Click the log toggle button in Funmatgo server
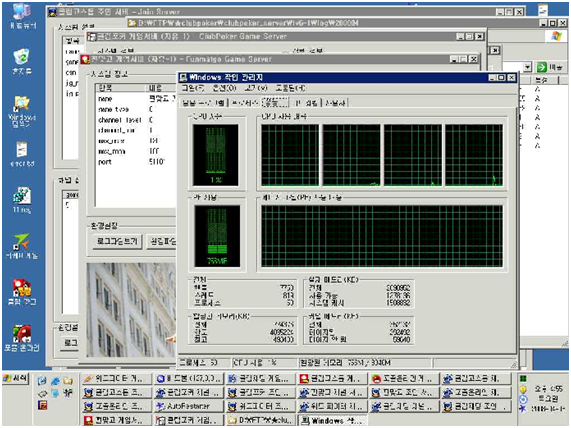This screenshot has width=571, height=428. pyautogui.click(x=117, y=241)
